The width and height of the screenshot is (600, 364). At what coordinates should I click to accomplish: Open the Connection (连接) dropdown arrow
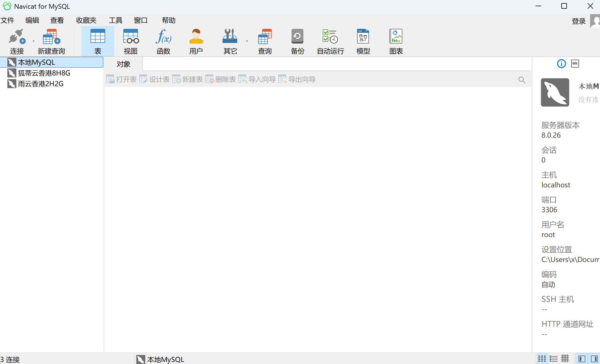(33, 41)
